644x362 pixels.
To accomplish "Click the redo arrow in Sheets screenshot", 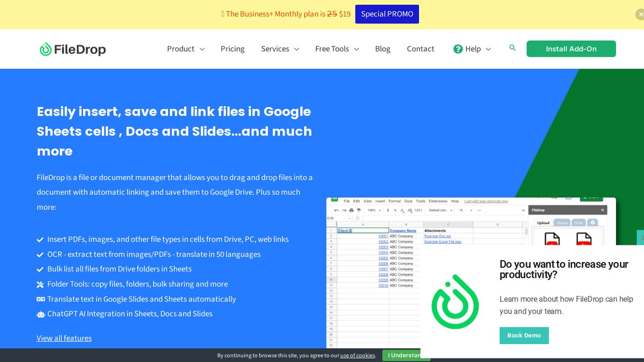I will pos(344,210).
